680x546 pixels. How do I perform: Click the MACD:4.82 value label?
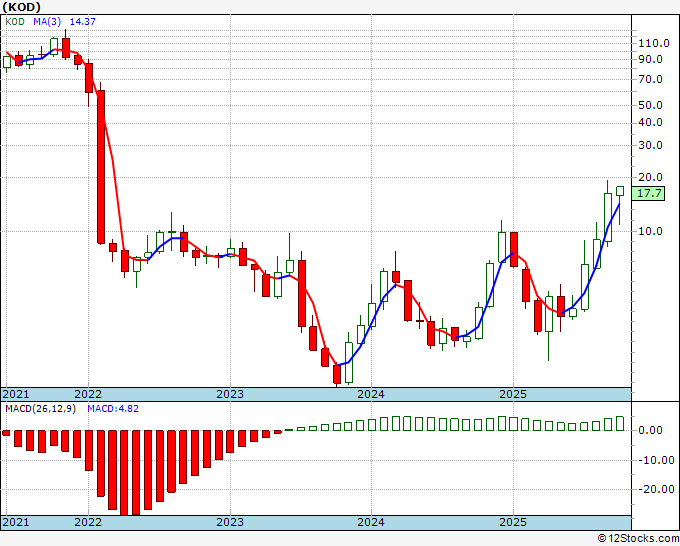click(113, 409)
